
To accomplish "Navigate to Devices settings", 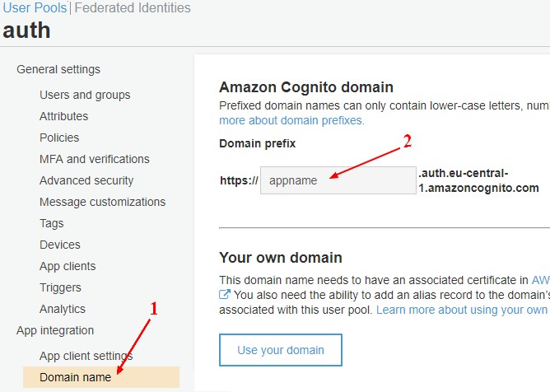I will click(x=60, y=245).
